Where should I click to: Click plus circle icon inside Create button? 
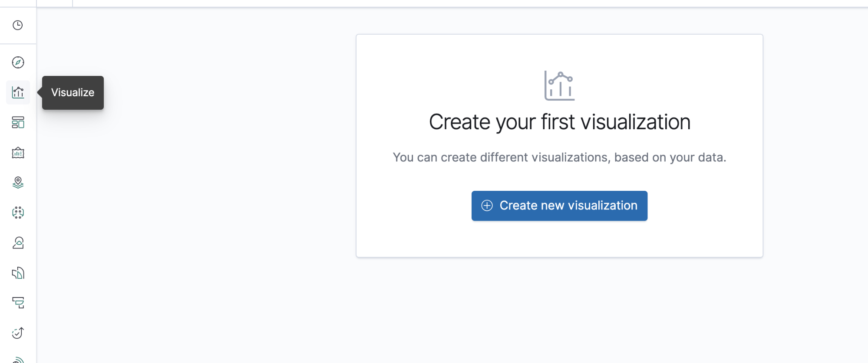487,206
